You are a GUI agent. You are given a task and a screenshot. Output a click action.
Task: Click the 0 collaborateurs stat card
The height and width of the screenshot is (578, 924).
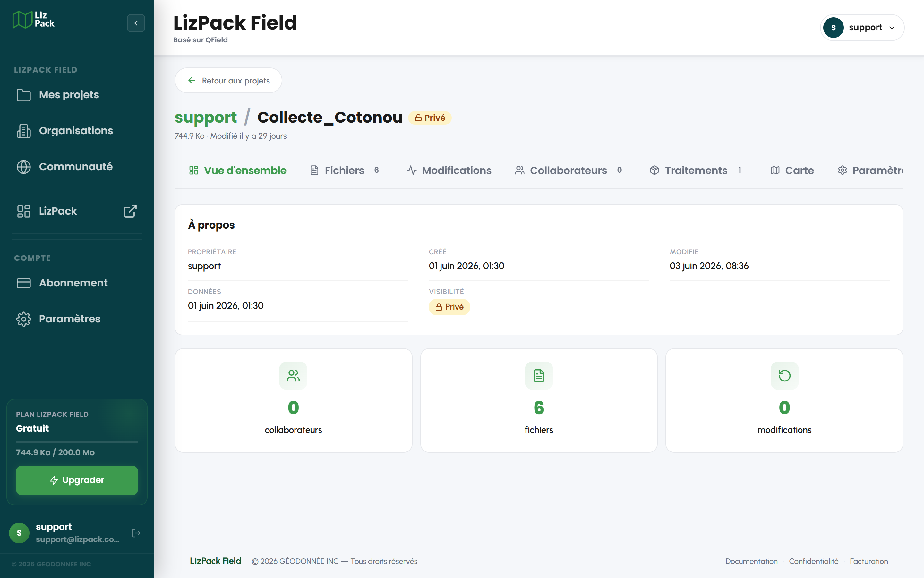(x=293, y=400)
